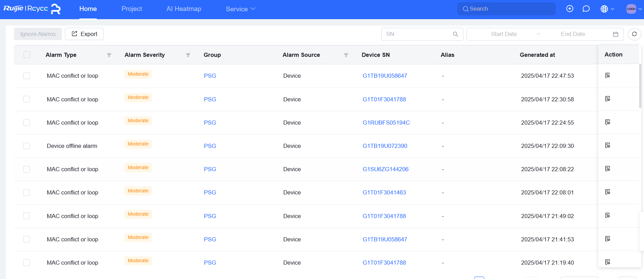The height and width of the screenshot is (279, 644).
Task: Open the Alarm Type filter icon
Action: pos(109,55)
